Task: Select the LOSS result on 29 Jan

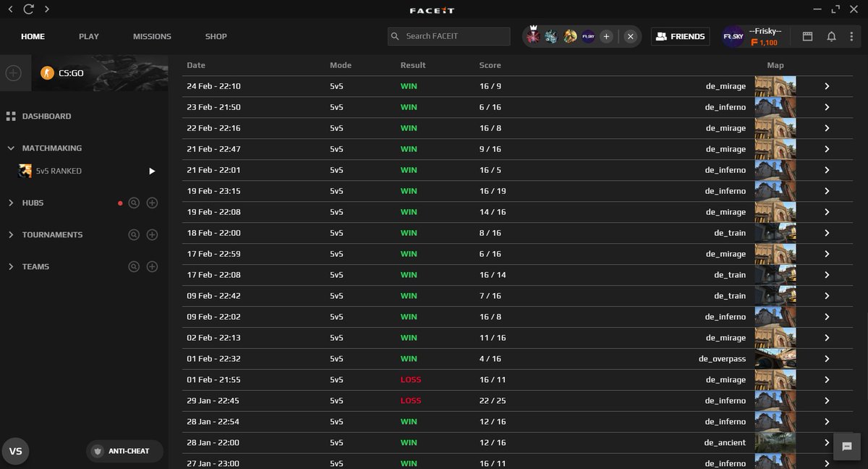Action: [411, 401]
